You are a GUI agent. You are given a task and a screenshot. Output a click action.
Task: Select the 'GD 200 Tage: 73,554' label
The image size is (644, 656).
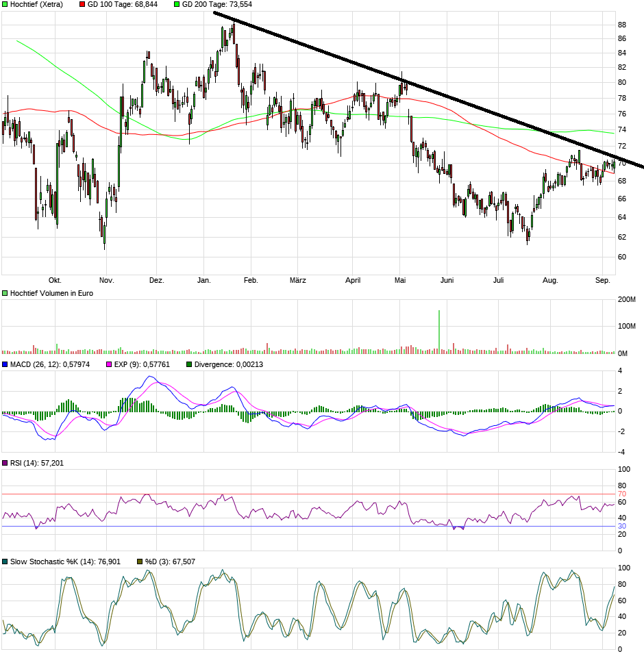(217, 4)
